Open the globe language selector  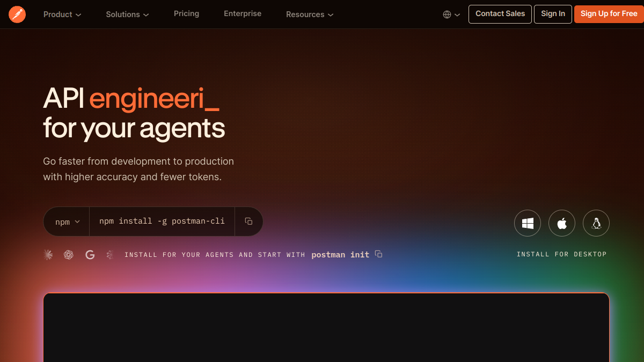(451, 14)
